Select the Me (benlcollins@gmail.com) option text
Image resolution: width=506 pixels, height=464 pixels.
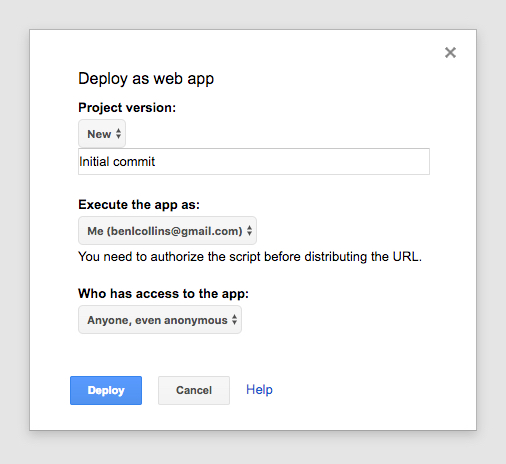[165, 231]
